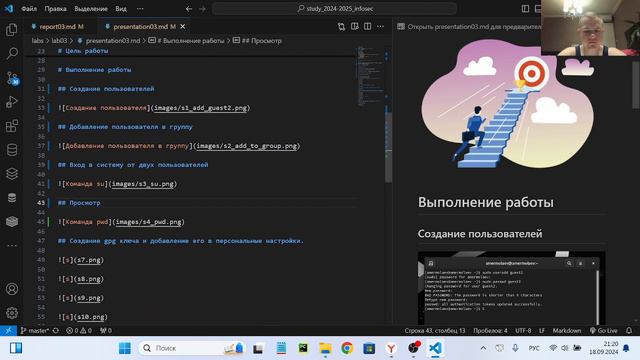Expand '# Выполнение работы' breadcrumb

coord(187,41)
